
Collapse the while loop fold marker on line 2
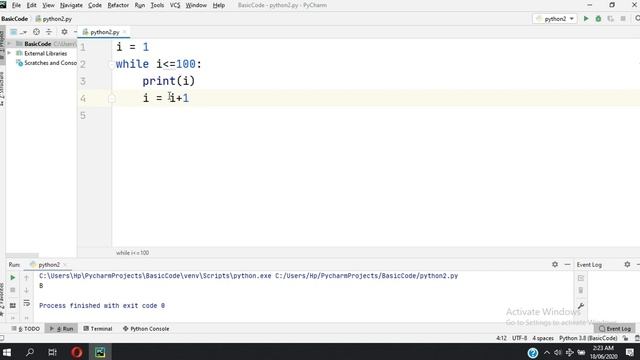(x=112, y=64)
